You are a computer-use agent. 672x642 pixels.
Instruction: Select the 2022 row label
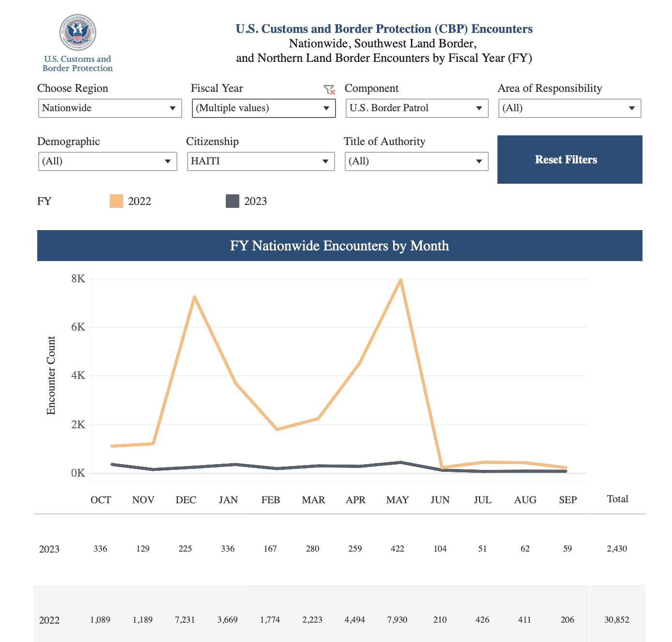[x=49, y=620]
